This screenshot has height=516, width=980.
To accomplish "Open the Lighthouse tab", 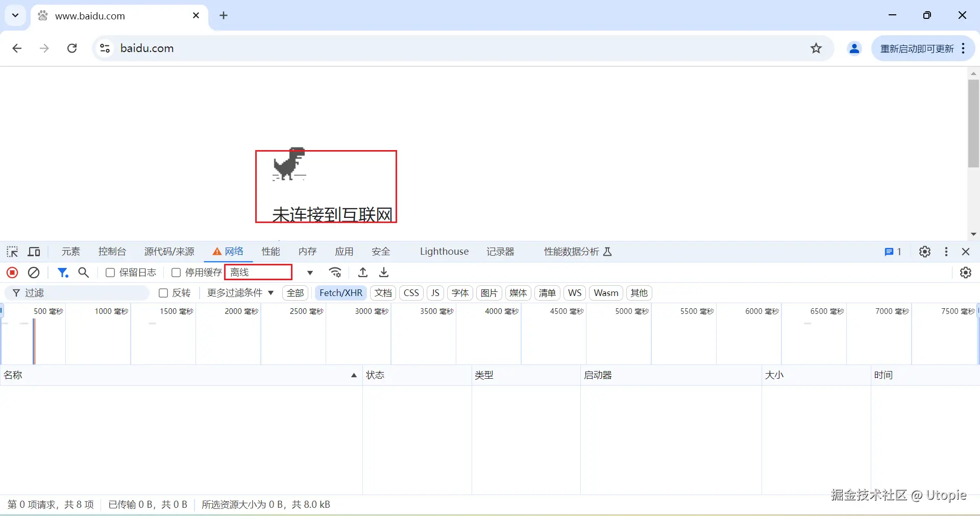I will (x=444, y=252).
